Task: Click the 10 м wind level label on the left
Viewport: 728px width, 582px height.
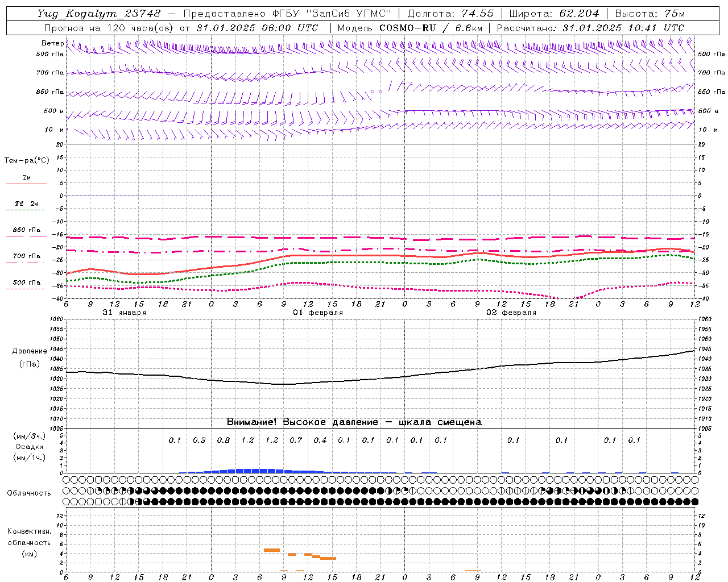Action: click(x=55, y=130)
